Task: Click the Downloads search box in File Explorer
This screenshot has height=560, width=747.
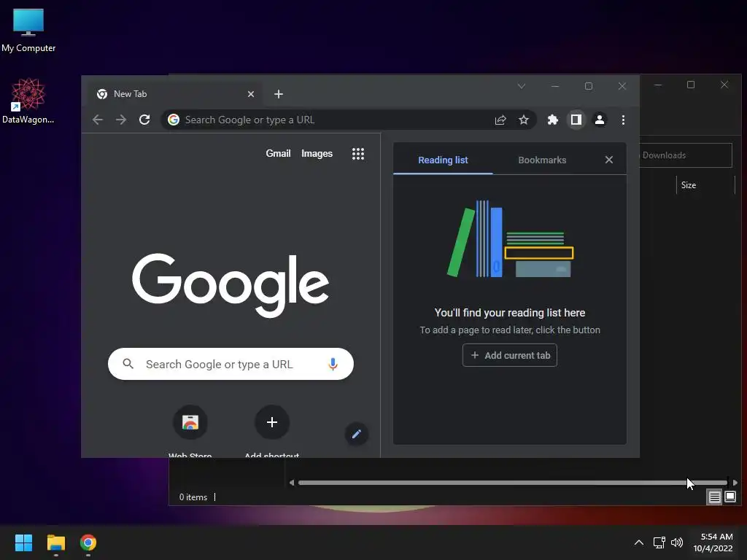Action: (686, 155)
